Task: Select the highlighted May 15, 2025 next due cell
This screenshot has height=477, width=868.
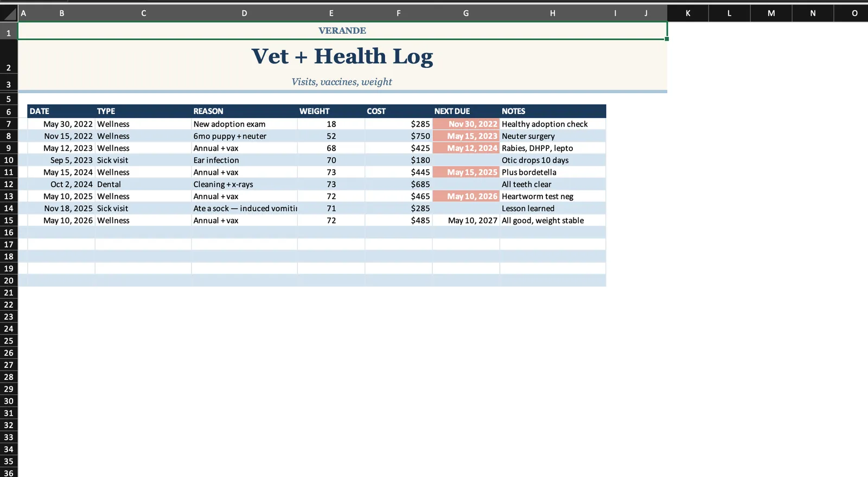Action: 466,173
